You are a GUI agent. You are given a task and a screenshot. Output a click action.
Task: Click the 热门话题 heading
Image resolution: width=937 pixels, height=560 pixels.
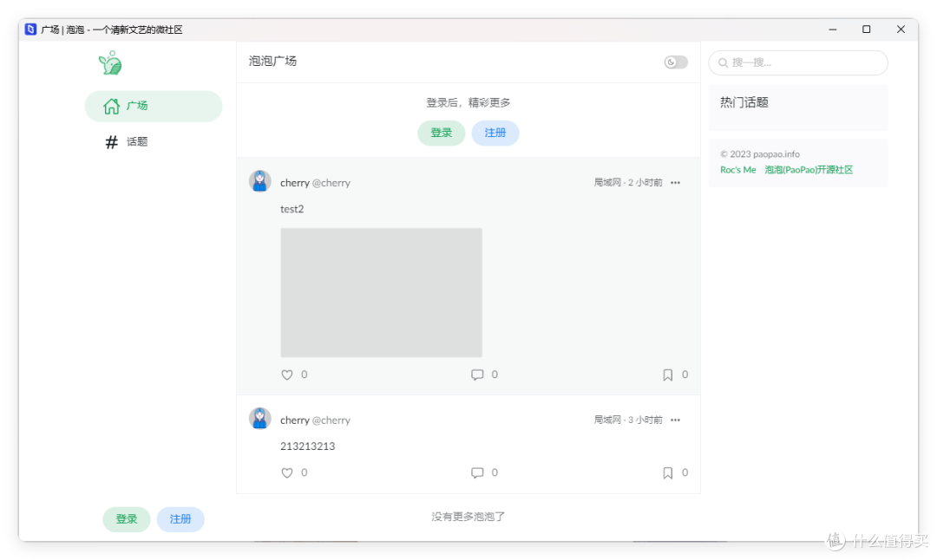point(744,102)
